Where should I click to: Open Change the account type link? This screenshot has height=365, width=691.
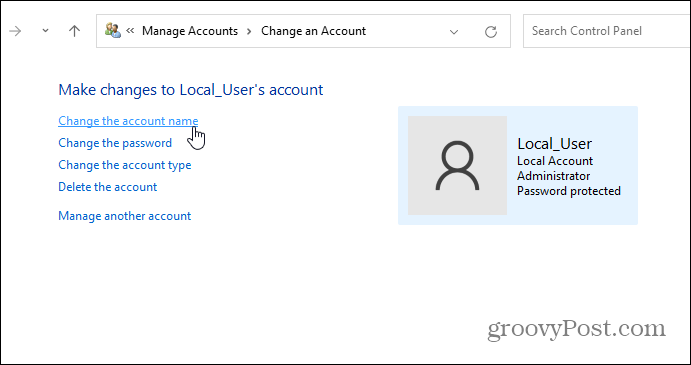coord(125,165)
